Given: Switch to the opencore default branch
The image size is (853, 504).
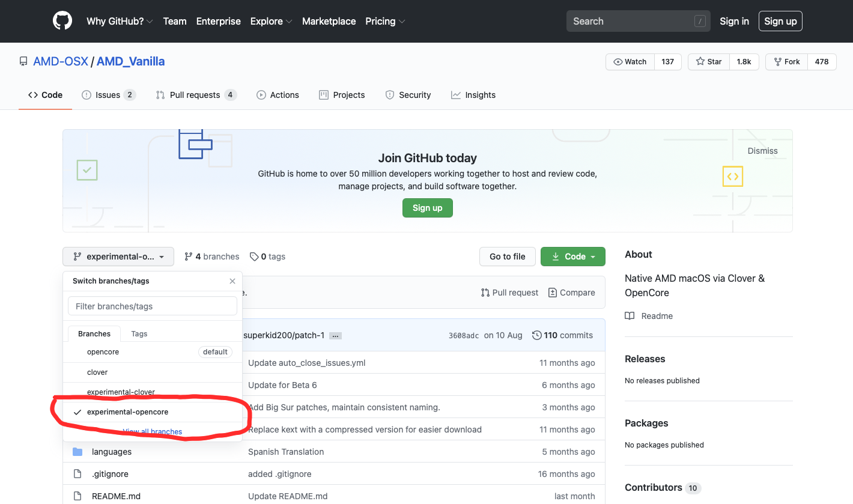Looking at the screenshot, I should click(153, 352).
